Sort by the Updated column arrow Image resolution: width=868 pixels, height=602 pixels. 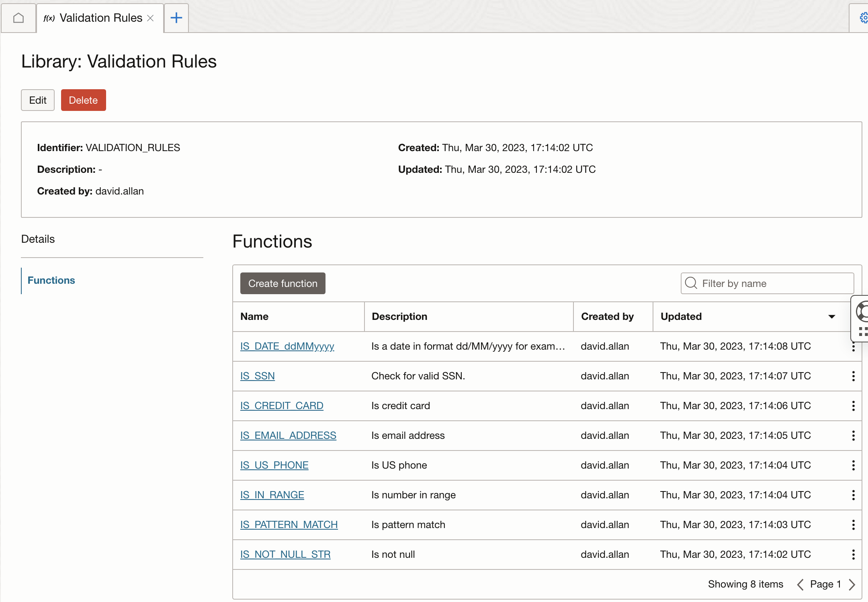pos(832,317)
